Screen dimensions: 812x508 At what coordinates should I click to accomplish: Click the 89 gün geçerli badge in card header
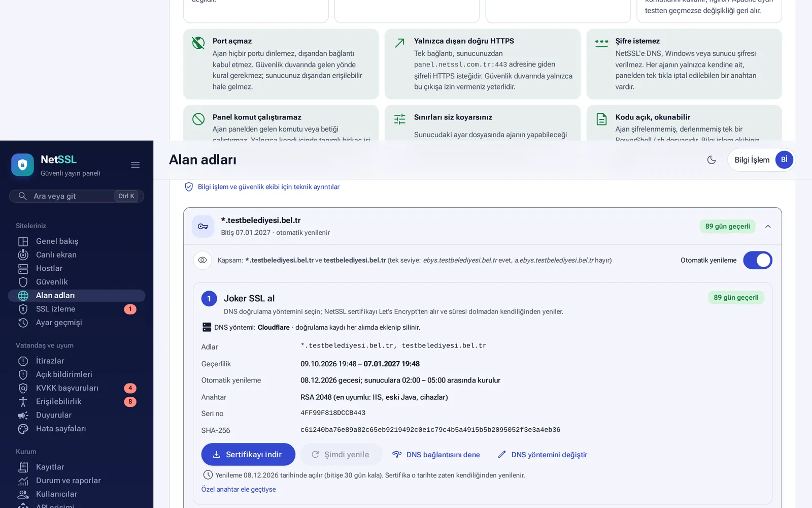pos(727,227)
